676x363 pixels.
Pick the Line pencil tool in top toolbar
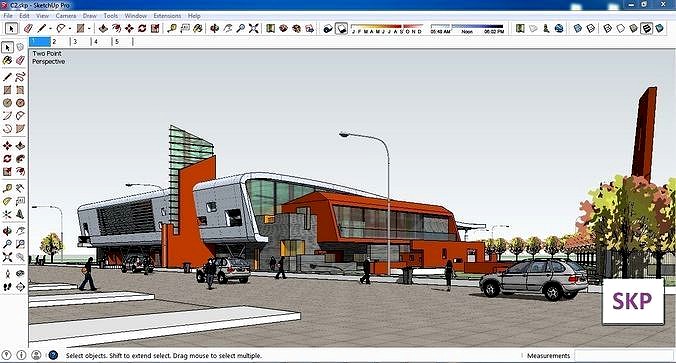(x=41, y=28)
